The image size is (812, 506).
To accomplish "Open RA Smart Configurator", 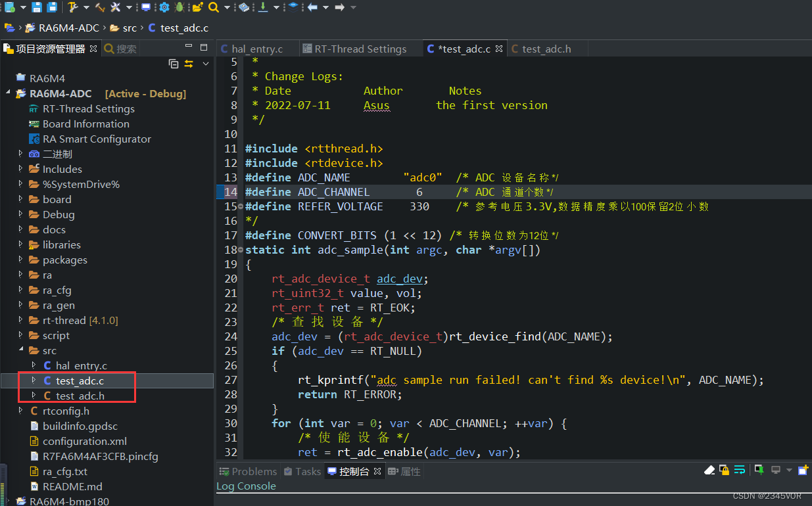I will (x=97, y=139).
